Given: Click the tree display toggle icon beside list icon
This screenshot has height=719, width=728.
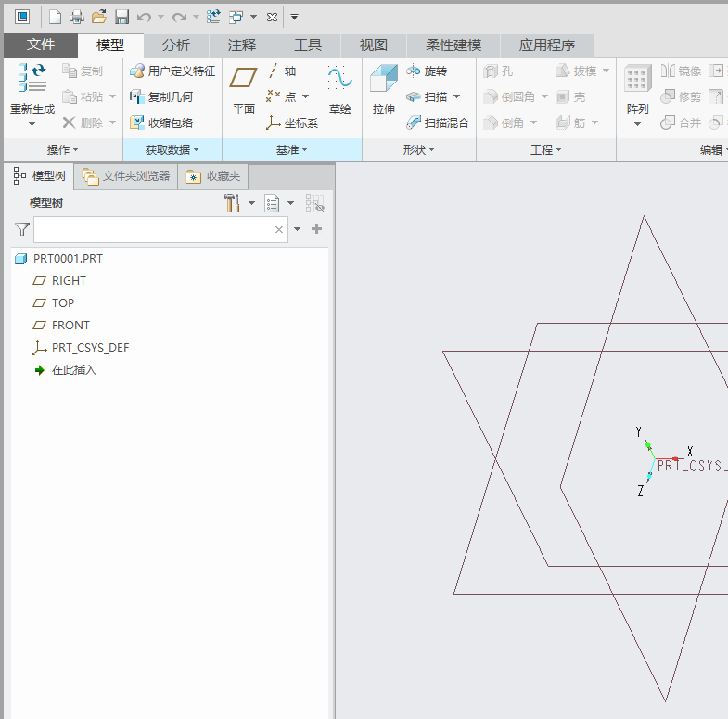Looking at the screenshot, I should click(314, 203).
